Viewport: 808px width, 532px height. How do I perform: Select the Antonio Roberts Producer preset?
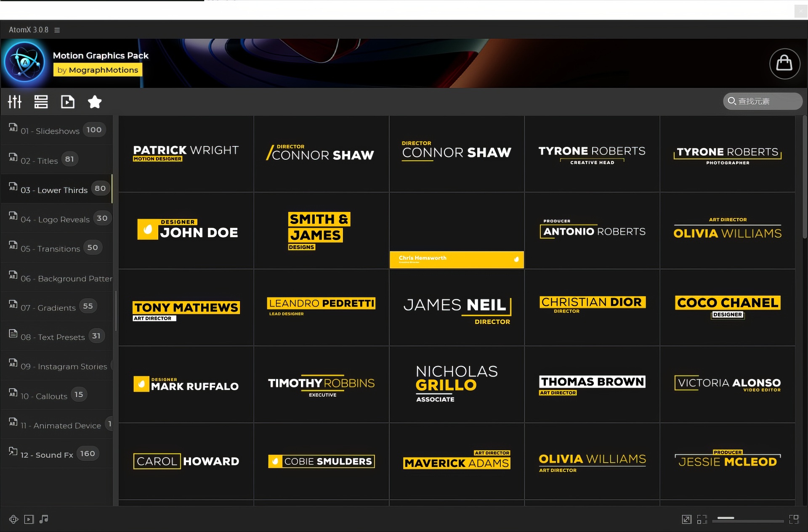(x=592, y=231)
